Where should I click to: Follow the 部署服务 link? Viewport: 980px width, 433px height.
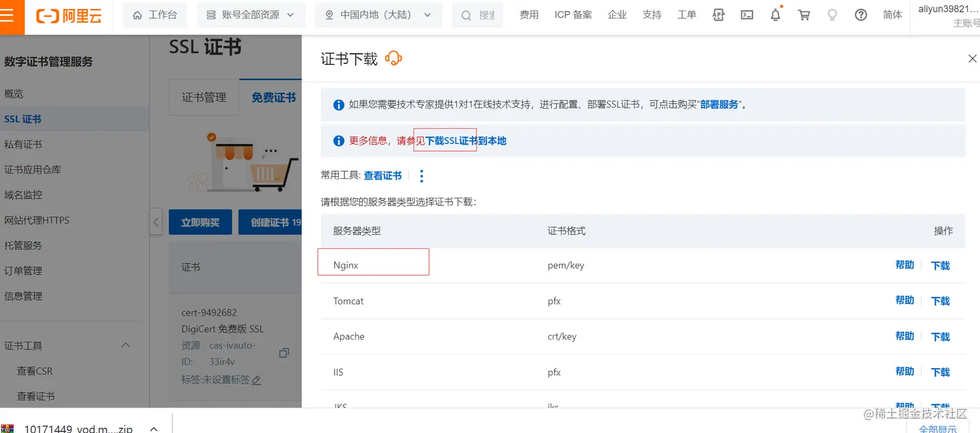pos(719,104)
